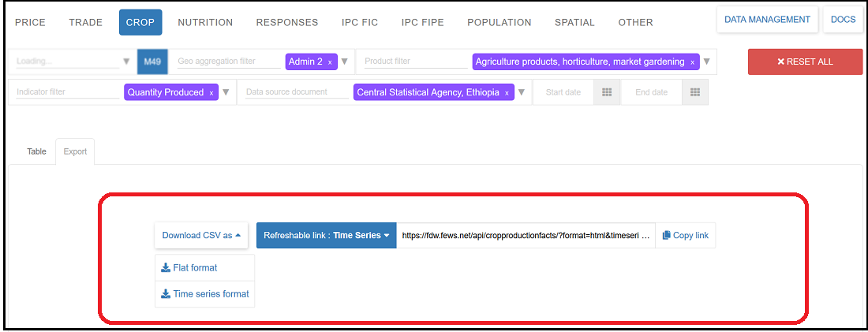
Task: Download CSV in Time series format
Action: tap(204, 294)
